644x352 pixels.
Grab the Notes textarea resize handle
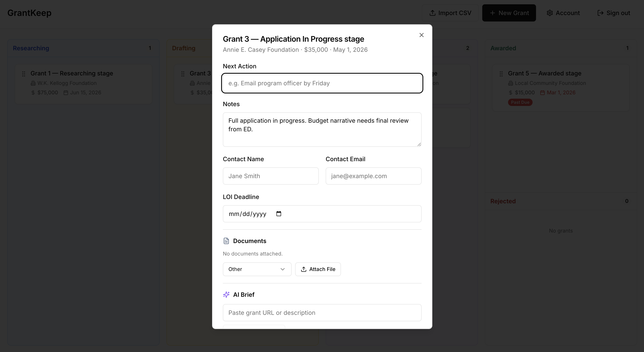tap(419, 144)
